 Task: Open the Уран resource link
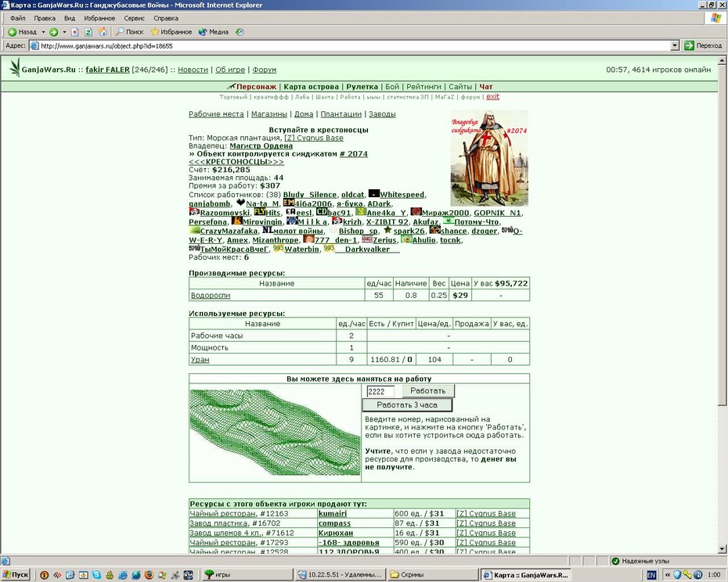tap(200, 359)
